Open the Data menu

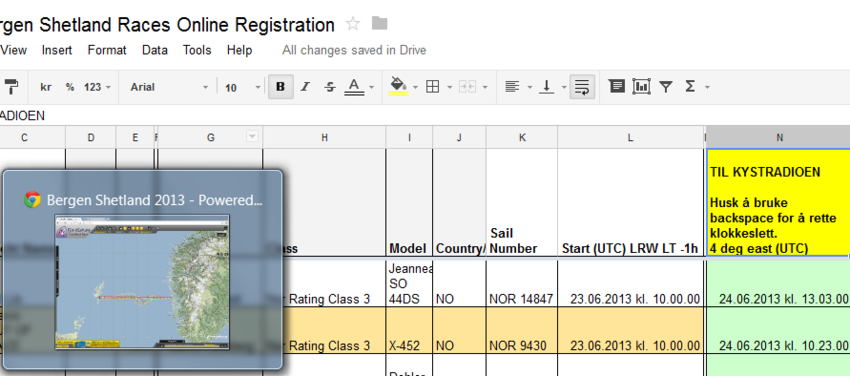(154, 50)
